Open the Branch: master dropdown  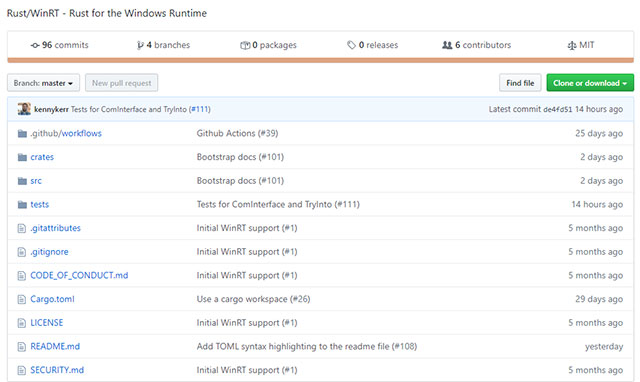point(43,83)
